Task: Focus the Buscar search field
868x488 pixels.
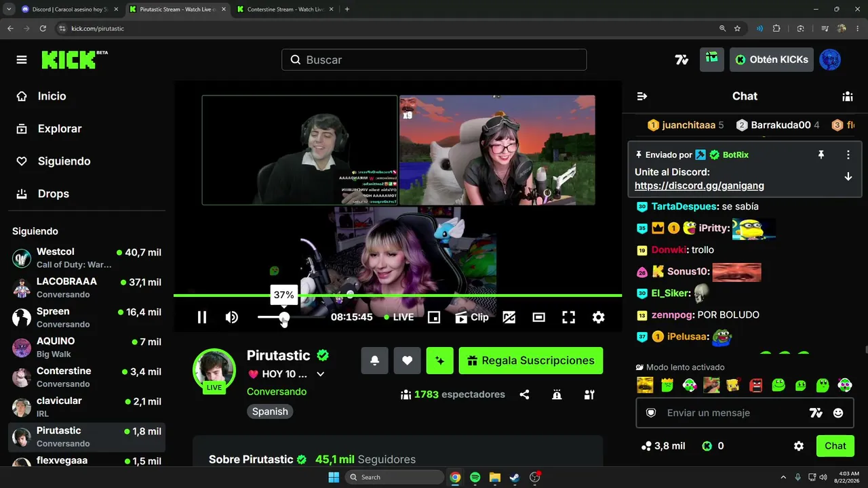Action: click(x=434, y=60)
